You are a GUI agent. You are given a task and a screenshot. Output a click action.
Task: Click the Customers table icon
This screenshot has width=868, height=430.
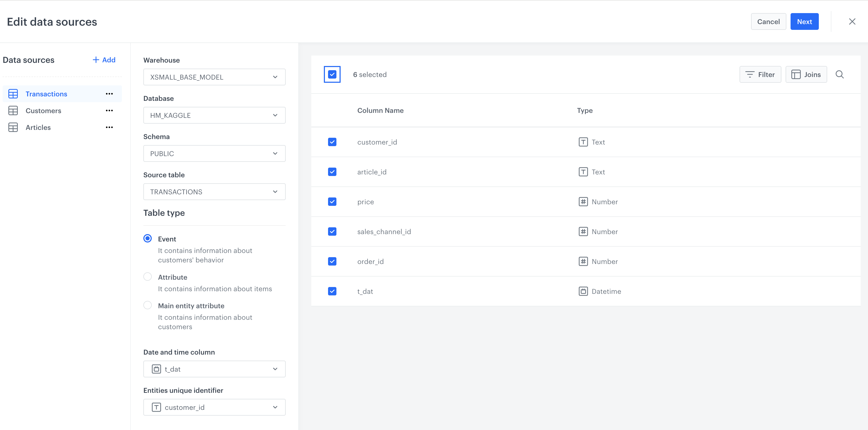click(x=13, y=111)
